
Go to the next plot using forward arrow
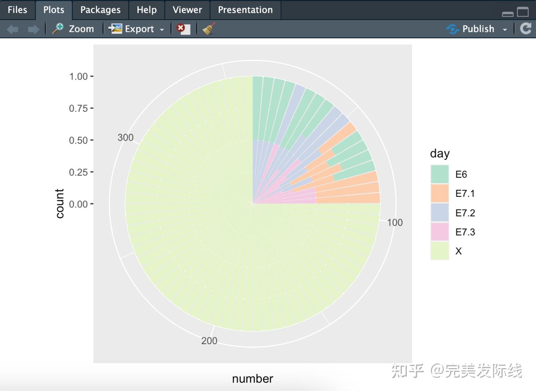[x=33, y=29]
